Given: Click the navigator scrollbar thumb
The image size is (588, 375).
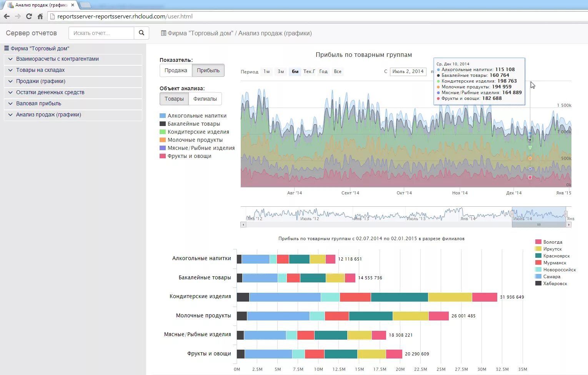Looking at the screenshot, I should click(x=539, y=225).
